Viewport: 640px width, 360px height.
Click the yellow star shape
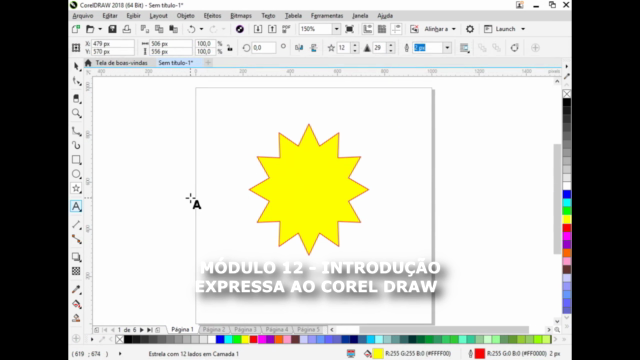tap(309, 189)
